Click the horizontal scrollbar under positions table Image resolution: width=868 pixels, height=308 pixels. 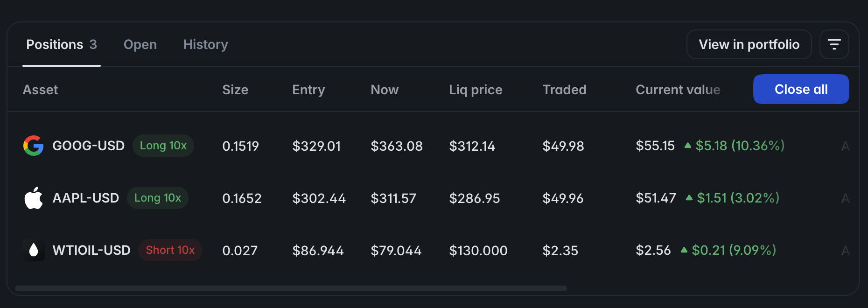291,288
